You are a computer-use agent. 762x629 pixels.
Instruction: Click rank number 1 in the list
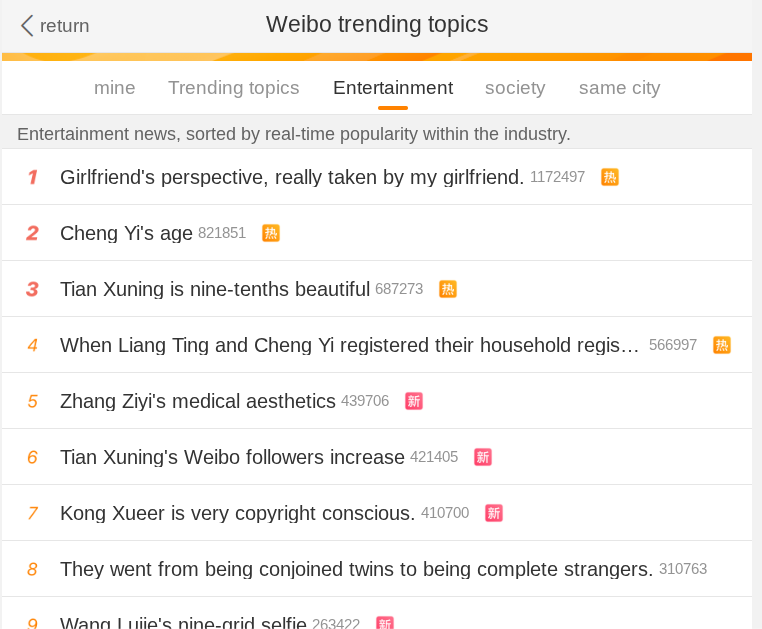click(32, 177)
